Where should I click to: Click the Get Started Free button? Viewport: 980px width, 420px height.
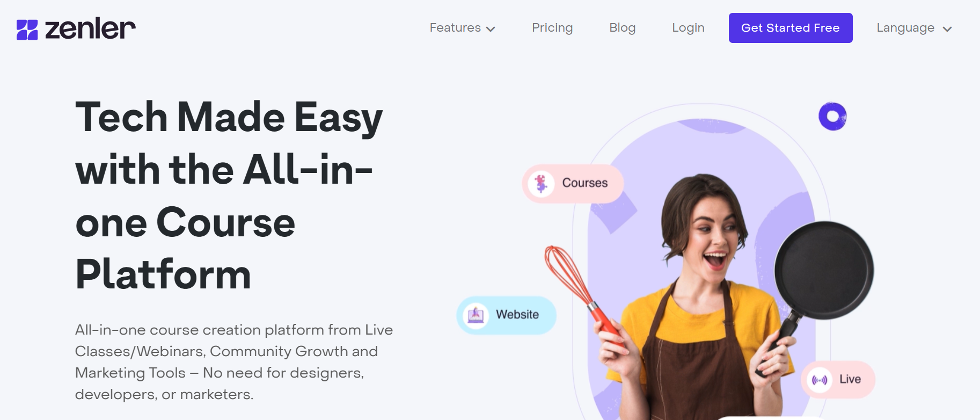coord(791,28)
